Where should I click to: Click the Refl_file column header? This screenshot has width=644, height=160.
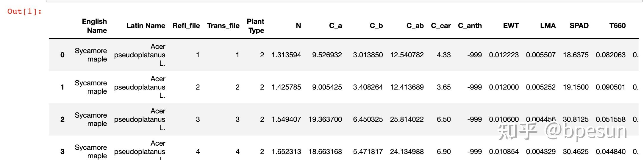click(x=186, y=26)
